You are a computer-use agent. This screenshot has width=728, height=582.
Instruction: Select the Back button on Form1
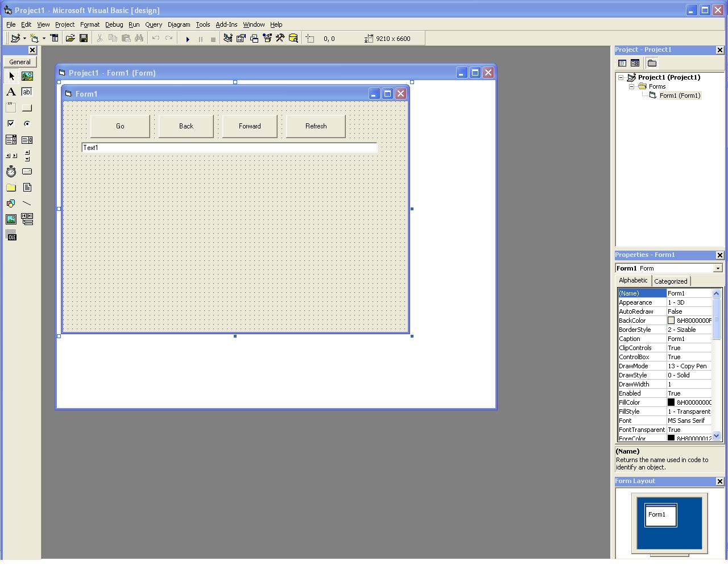coord(186,126)
